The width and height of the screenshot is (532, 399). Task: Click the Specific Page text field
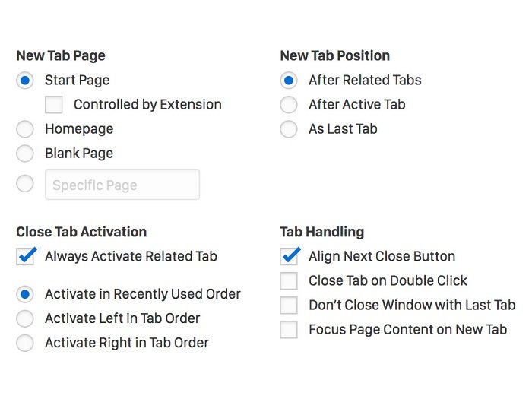coord(122,185)
